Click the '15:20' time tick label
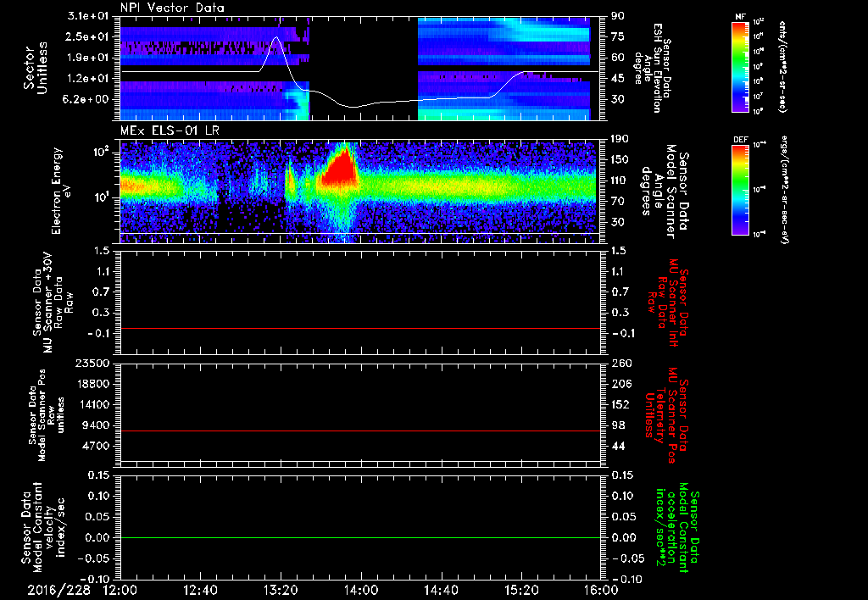Image resolution: width=868 pixels, height=600 pixels. [x=521, y=591]
